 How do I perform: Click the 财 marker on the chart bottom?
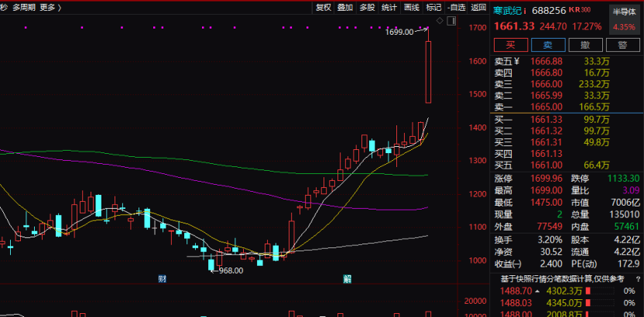point(163,278)
